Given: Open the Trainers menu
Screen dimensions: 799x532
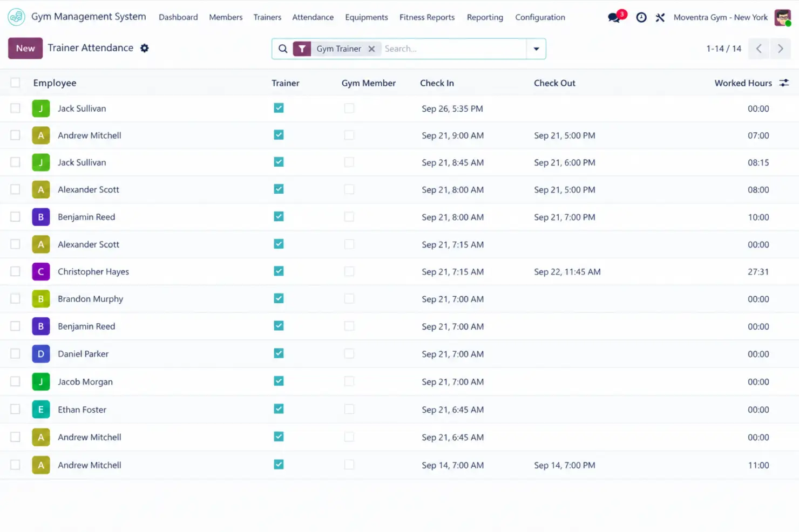Looking at the screenshot, I should [x=267, y=17].
